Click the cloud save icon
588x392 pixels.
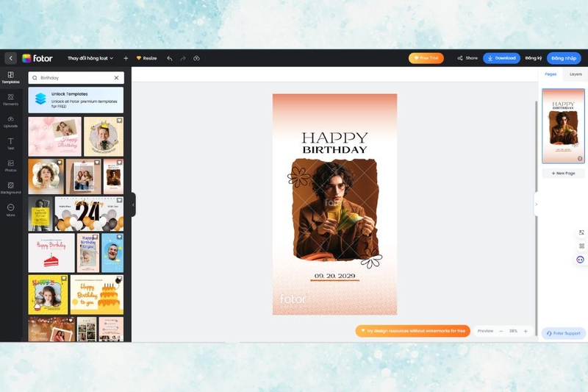click(196, 58)
